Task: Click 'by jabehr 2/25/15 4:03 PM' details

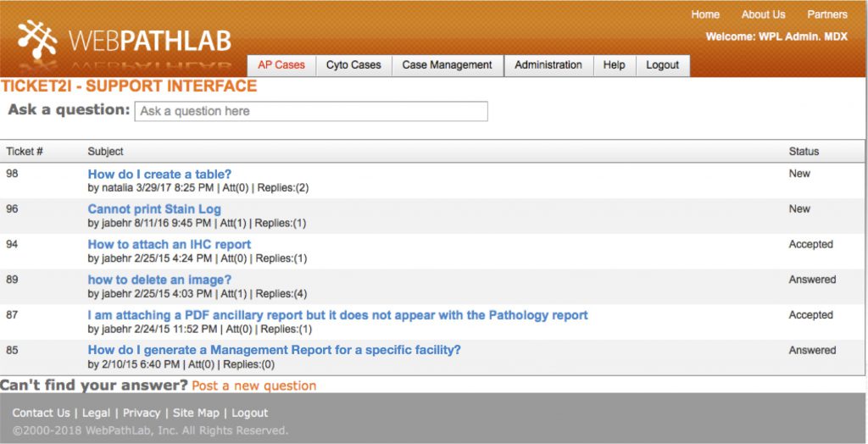Action: click(x=150, y=294)
